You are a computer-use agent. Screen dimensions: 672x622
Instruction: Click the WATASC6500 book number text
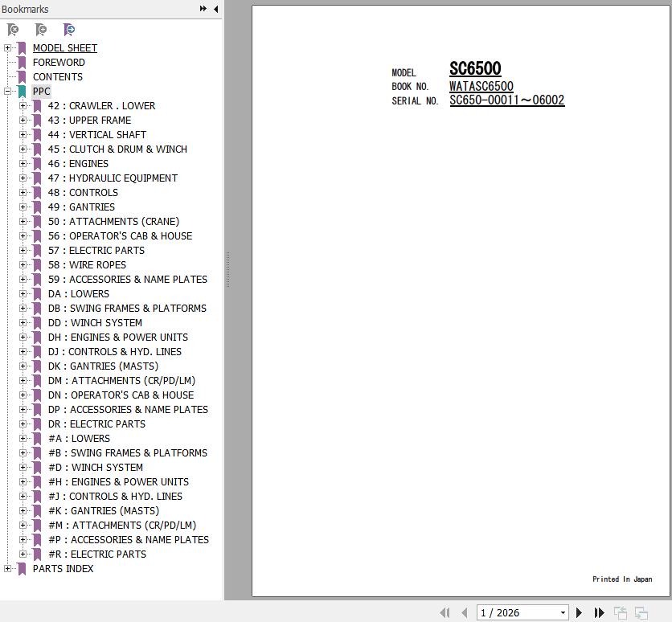point(481,86)
